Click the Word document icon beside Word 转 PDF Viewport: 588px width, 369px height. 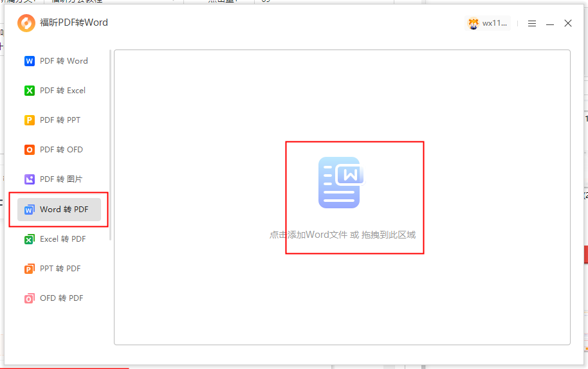(30, 210)
